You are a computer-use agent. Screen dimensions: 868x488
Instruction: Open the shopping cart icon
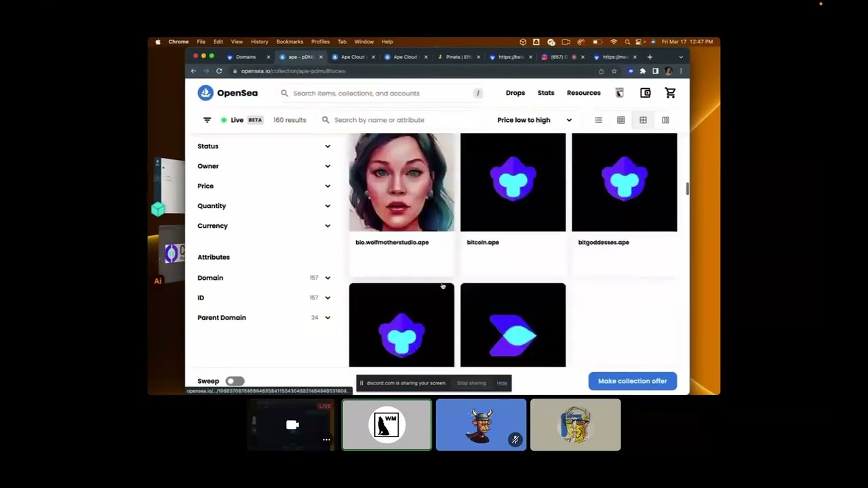pos(670,93)
